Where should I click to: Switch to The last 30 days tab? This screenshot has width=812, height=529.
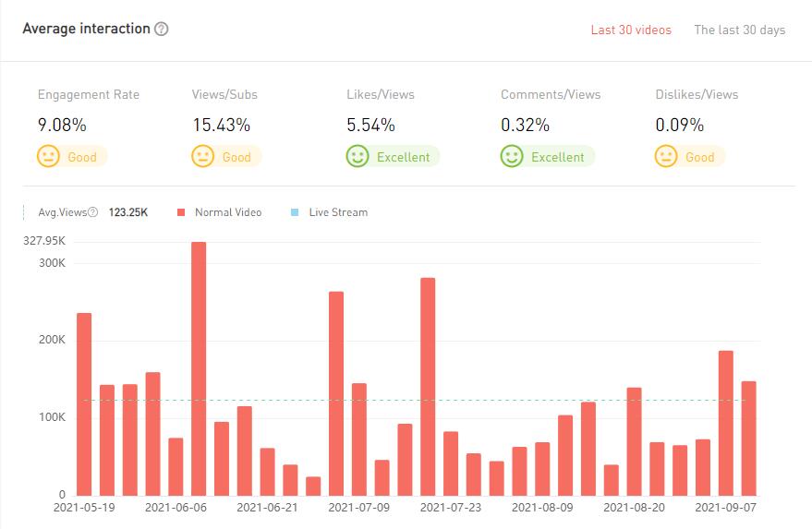point(739,30)
